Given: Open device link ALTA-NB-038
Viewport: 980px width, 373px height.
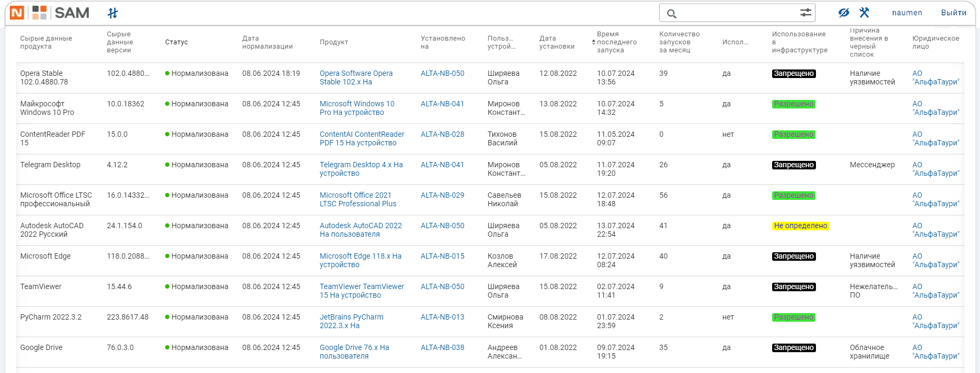Looking at the screenshot, I should [442, 347].
